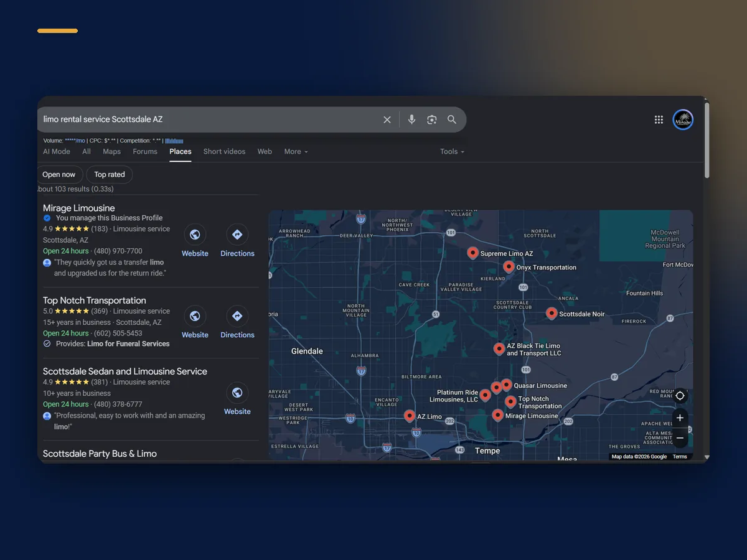The height and width of the screenshot is (560, 747).
Task: Select the AZ Limo map pin
Action: point(410,416)
